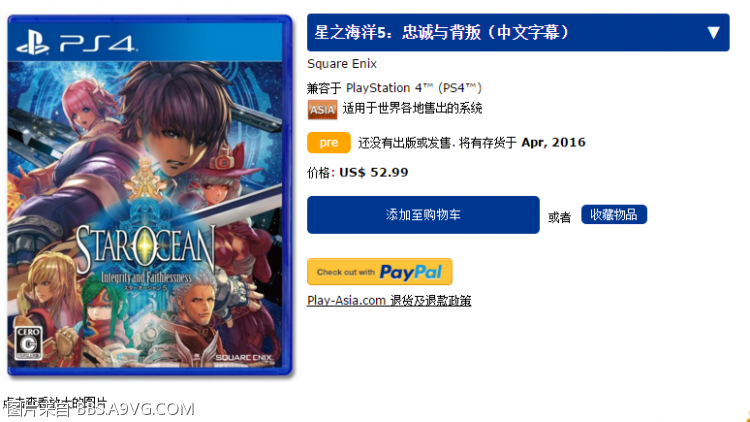Save item with 收藏物品 button
The height and width of the screenshot is (422, 750).
[614, 214]
